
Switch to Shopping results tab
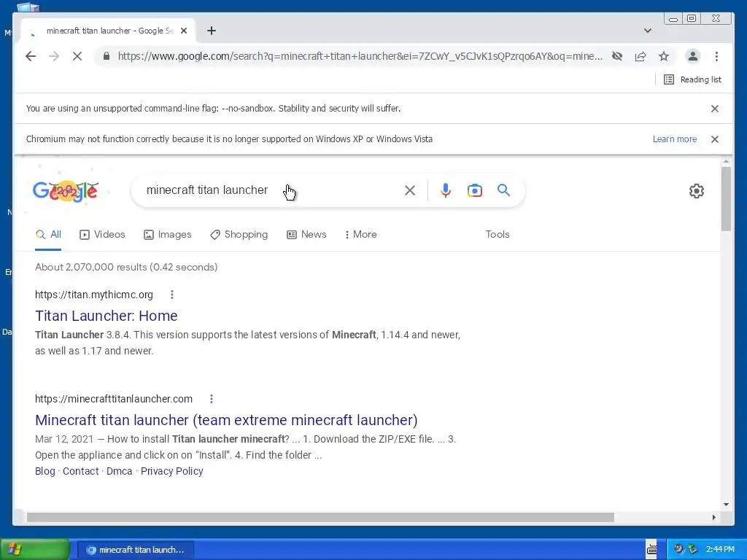point(239,234)
